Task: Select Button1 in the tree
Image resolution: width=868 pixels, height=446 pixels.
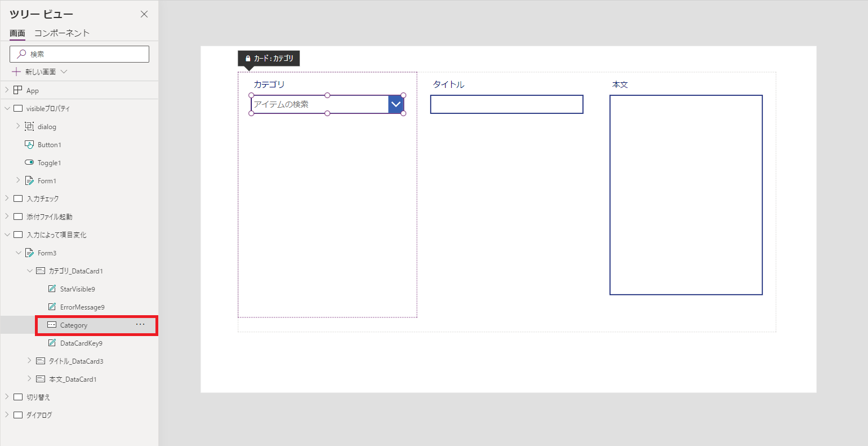Action: coord(50,145)
